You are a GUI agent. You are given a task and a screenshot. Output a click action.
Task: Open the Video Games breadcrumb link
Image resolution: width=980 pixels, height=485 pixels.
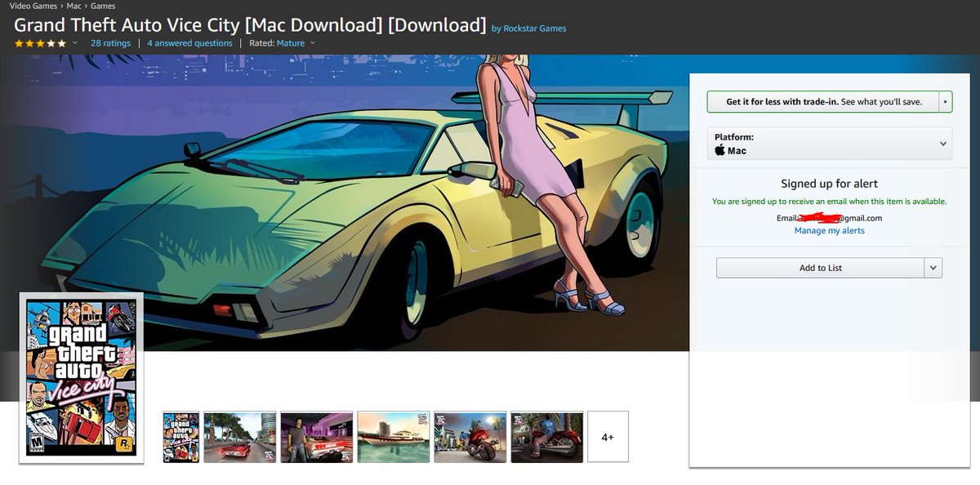pyautogui.click(x=33, y=6)
